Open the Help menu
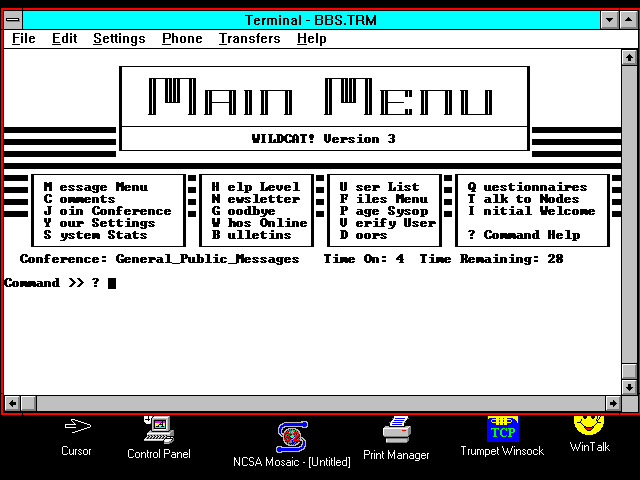Image resolution: width=640 pixels, height=480 pixels. 311,39
